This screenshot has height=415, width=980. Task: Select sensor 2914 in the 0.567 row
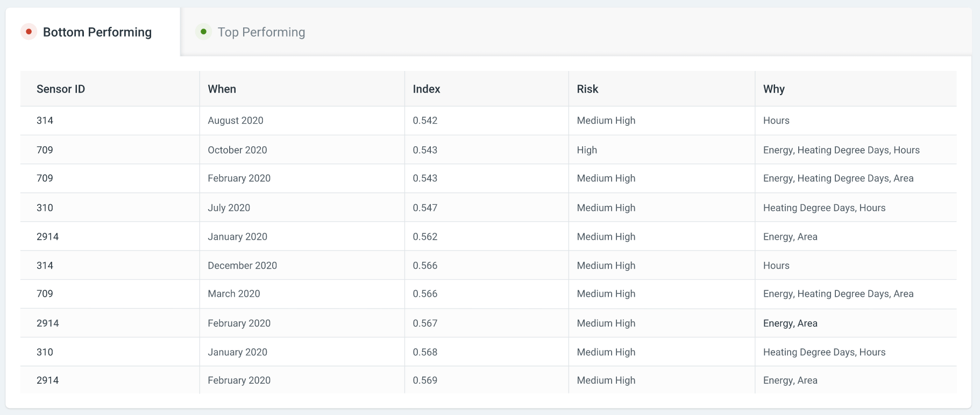(x=47, y=324)
